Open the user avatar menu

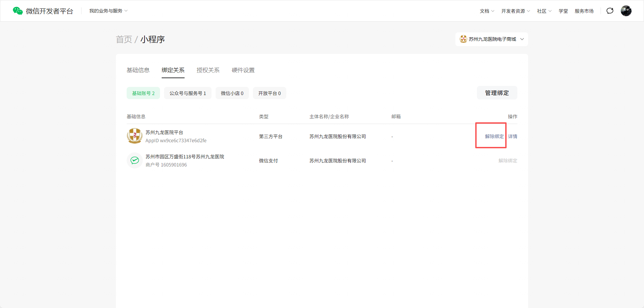tap(626, 11)
